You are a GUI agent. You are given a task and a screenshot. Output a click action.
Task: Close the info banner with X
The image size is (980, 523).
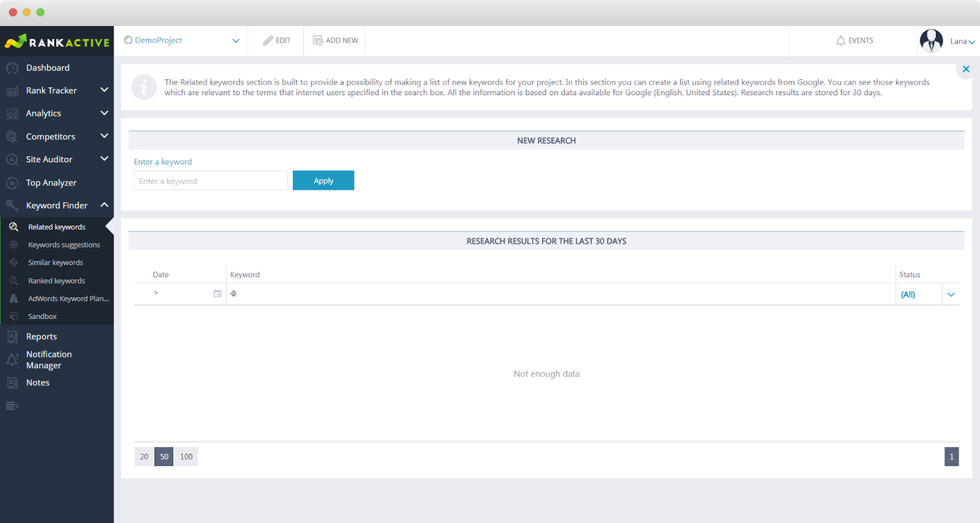(966, 69)
